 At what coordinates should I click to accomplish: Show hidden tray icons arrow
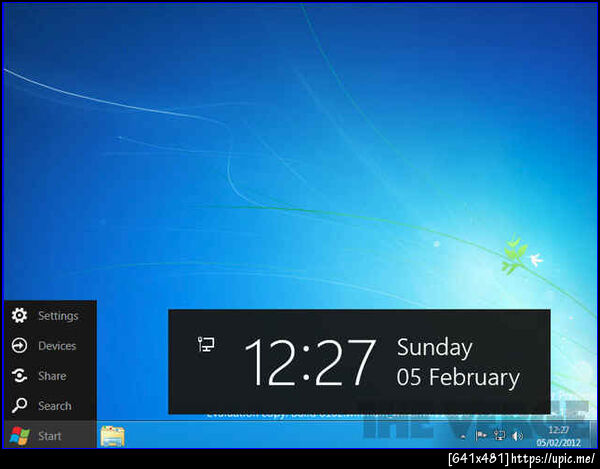tap(463, 436)
